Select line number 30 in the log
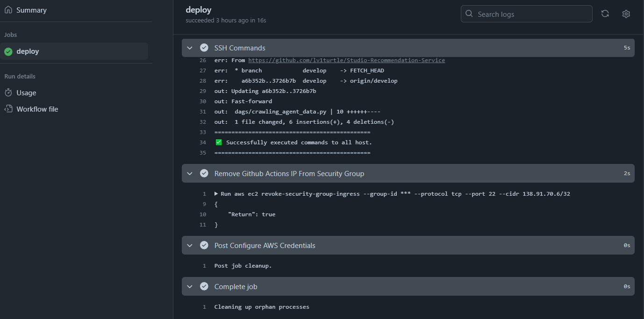 [202, 101]
